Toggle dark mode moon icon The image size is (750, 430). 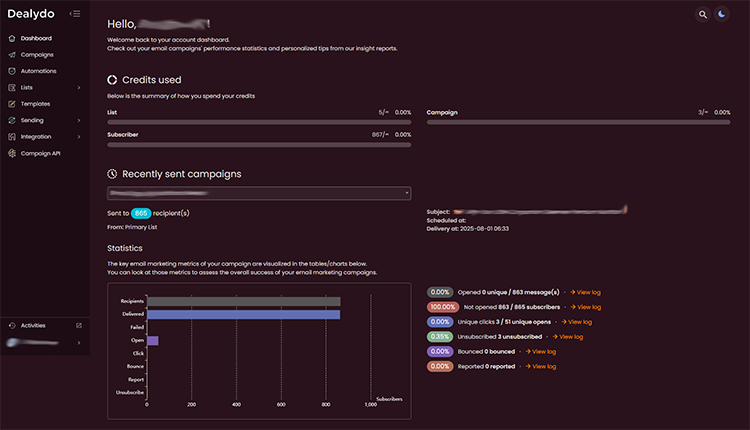coord(722,14)
